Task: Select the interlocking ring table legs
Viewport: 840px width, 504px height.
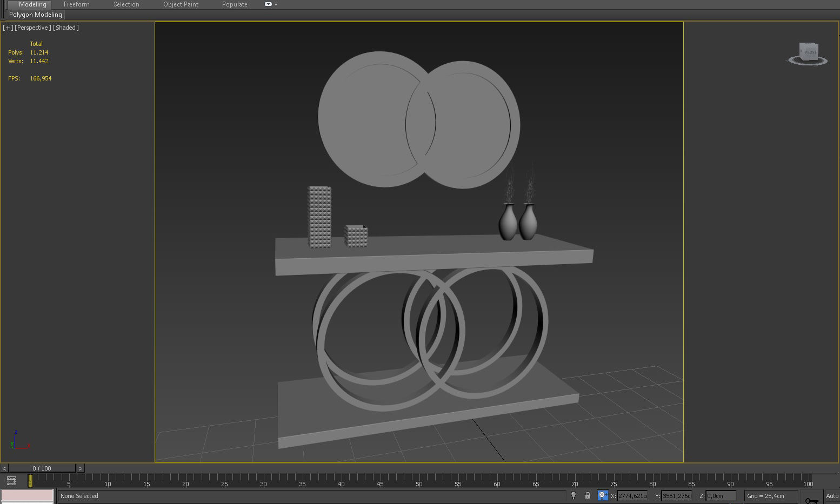Action: pos(430,338)
